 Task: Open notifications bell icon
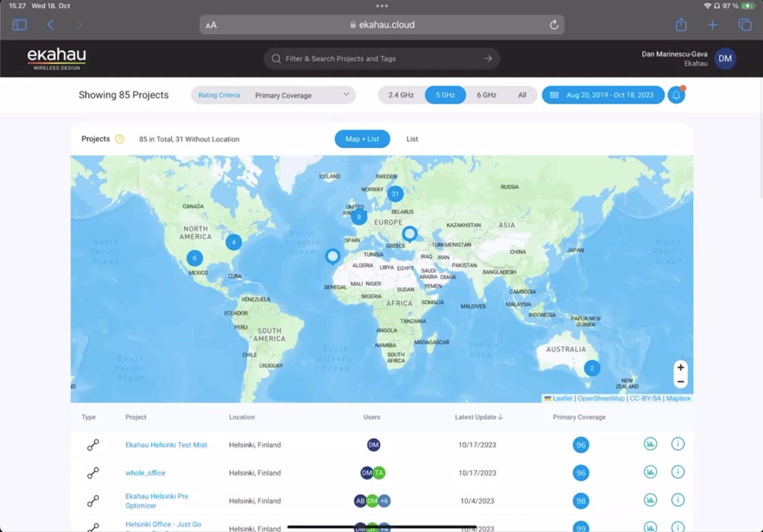click(676, 95)
